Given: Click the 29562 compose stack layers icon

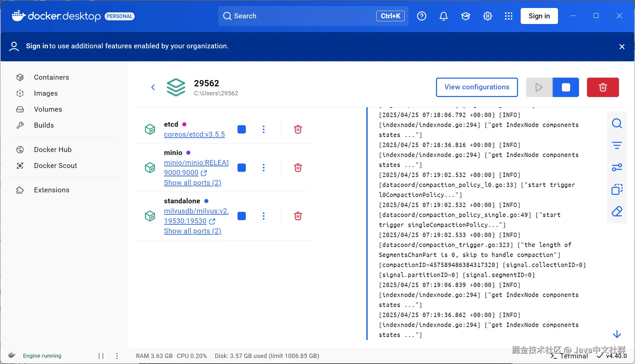Looking at the screenshot, I should 176,87.
